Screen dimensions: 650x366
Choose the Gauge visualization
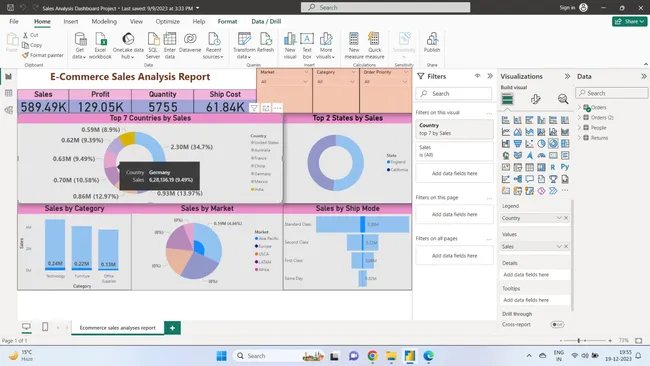click(x=541, y=155)
